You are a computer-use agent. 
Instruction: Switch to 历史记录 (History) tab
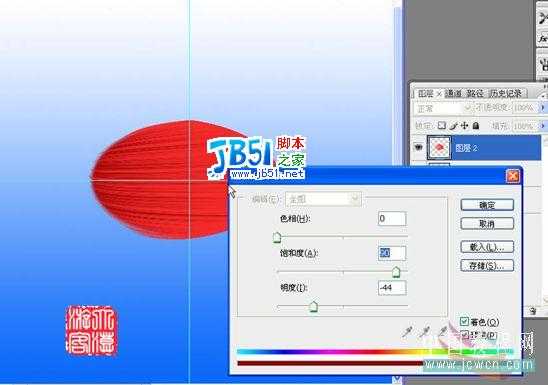pos(505,93)
